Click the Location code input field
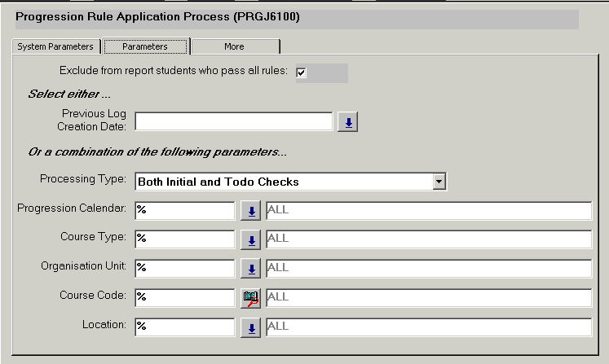609x364 pixels. pyautogui.click(x=185, y=326)
